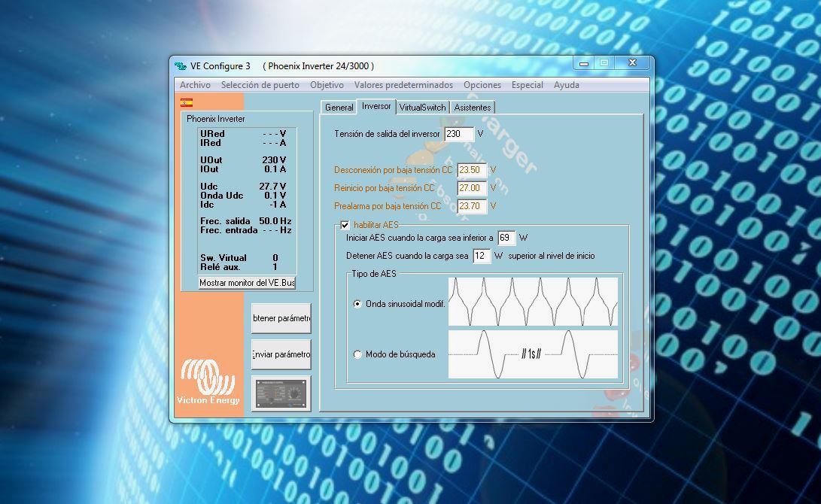Select Modo de búsqueda radio option
The width and height of the screenshot is (821, 504).
point(357,354)
